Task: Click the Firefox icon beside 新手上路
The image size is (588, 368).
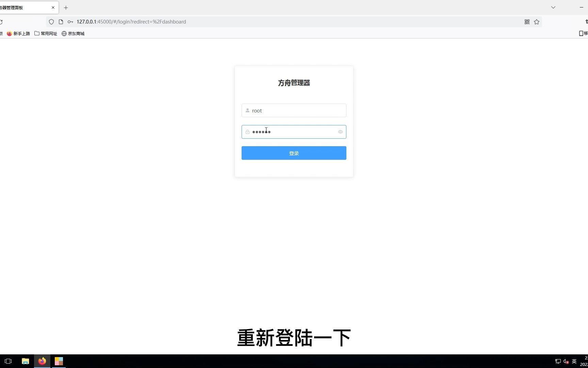Action: click(x=9, y=33)
